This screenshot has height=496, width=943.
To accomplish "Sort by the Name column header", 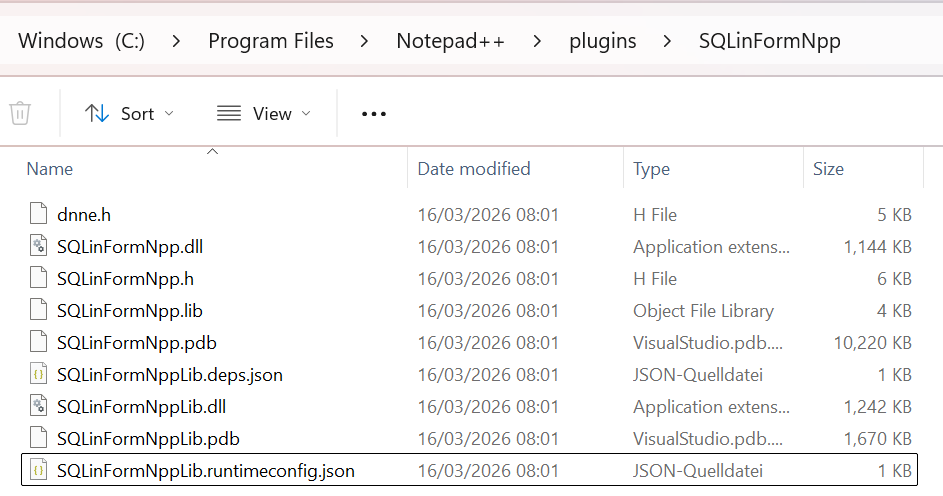I will click(x=49, y=169).
